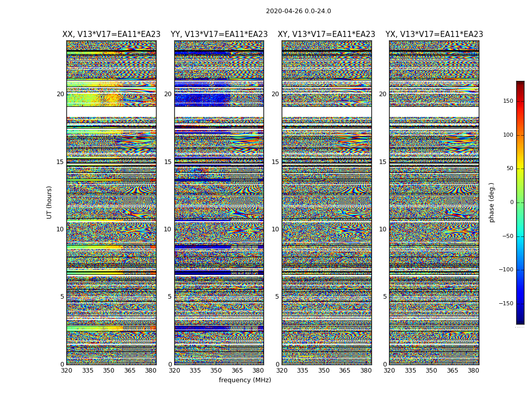Click the YY phase waterfall plot

coord(219,202)
